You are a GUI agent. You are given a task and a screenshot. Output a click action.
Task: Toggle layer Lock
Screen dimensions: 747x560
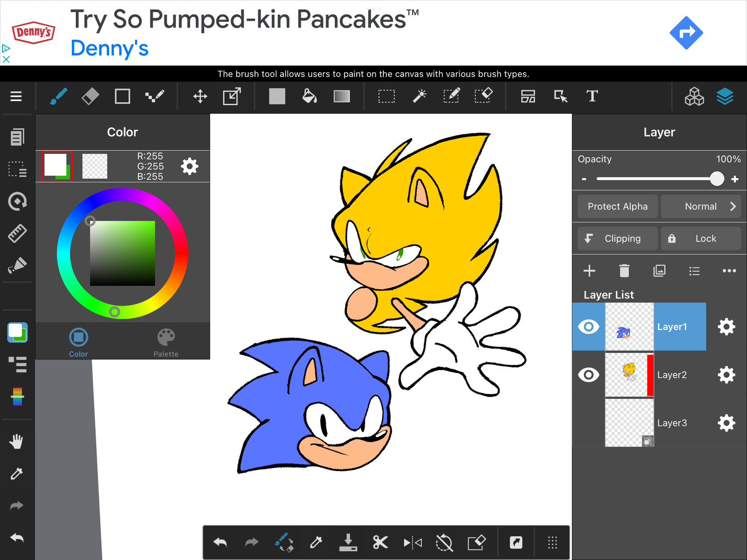[x=701, y=238]
